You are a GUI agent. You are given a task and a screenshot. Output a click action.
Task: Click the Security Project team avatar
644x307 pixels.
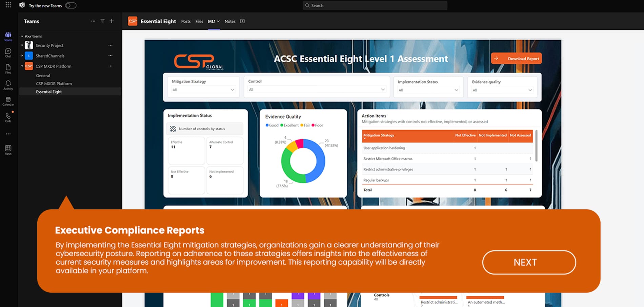(29, 45)
